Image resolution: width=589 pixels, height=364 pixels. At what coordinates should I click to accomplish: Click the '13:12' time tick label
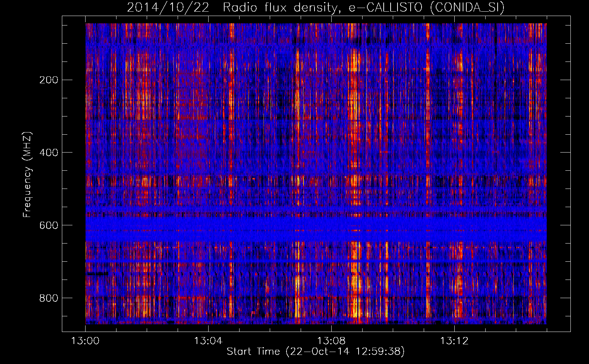point(454,341)
